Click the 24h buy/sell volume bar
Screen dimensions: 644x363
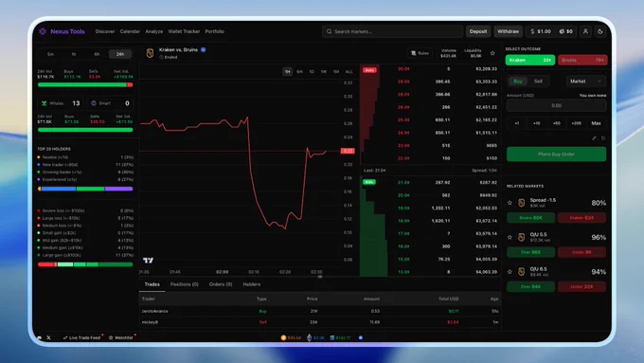pos(85,84)
